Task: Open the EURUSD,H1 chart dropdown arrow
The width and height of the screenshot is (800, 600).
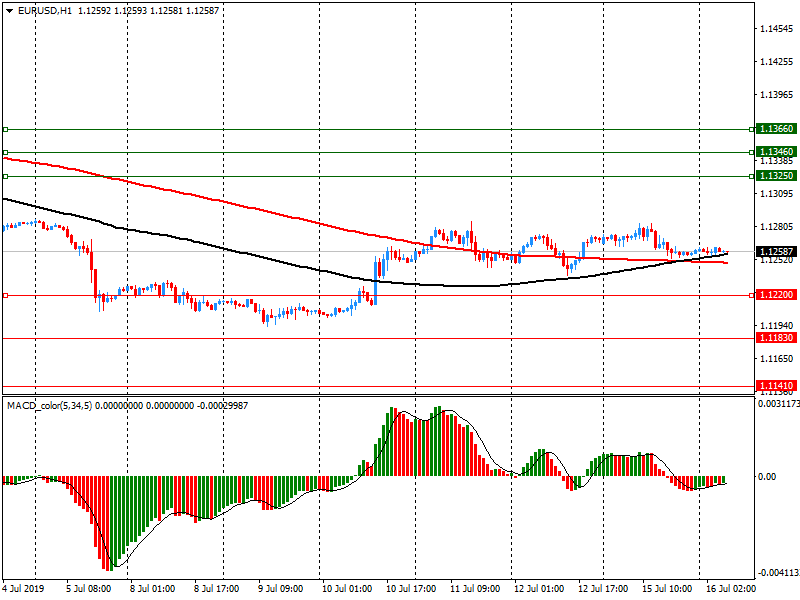Action: (x=10, y=11)
